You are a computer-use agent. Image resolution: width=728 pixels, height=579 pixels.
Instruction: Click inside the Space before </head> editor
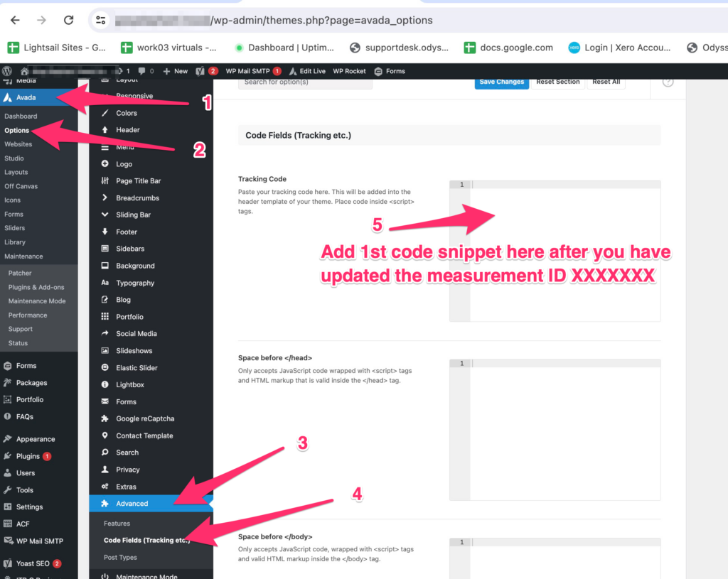click(x=555, y=430)
